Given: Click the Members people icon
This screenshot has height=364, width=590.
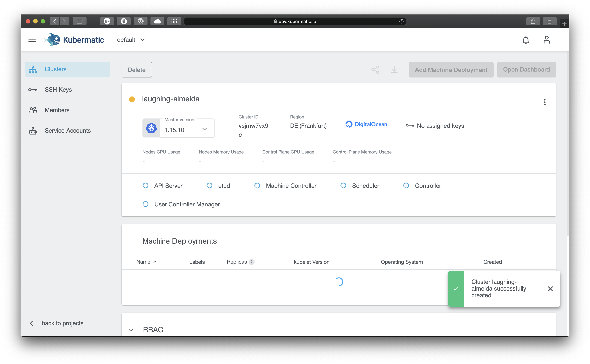Looking at the screenshot, I should point(33,110).
